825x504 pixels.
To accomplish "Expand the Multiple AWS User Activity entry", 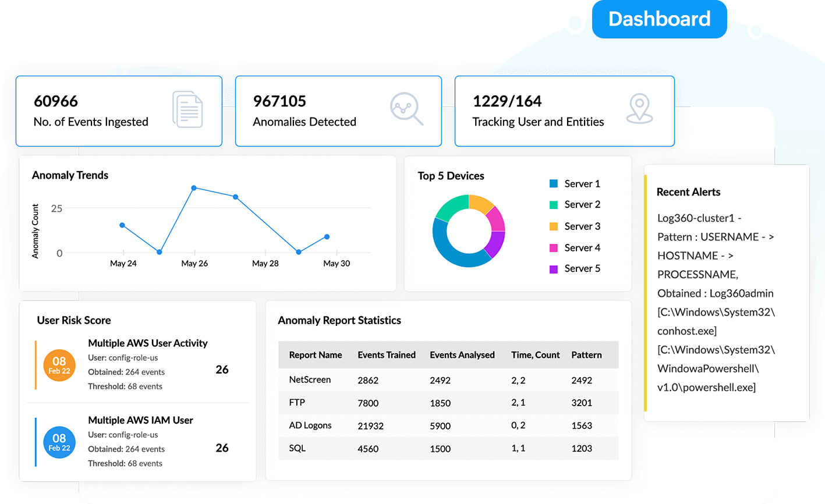I will click(147, 343).
